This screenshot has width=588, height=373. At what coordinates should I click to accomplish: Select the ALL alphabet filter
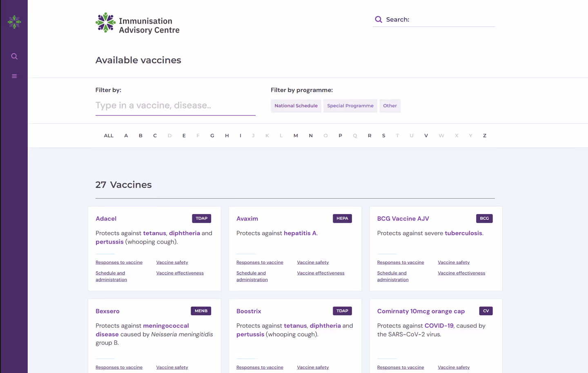pos(109,136)
